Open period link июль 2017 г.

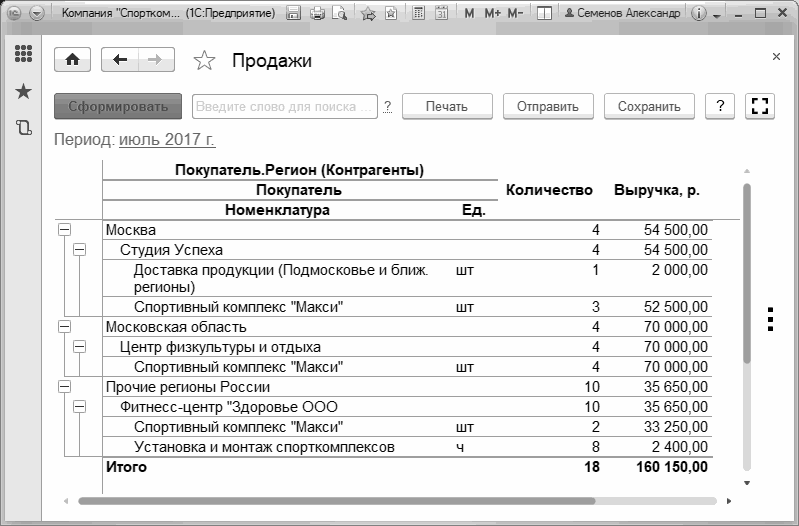pos(167,140)
